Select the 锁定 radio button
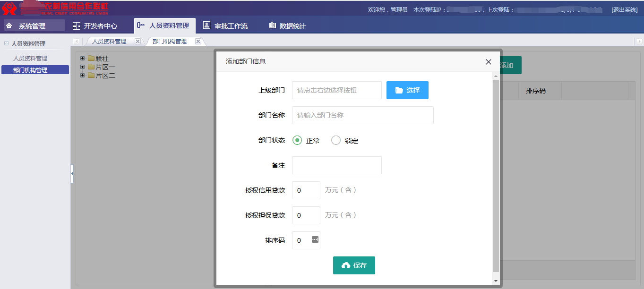Screen dimensions: 644x289 [x=336, y=140]
